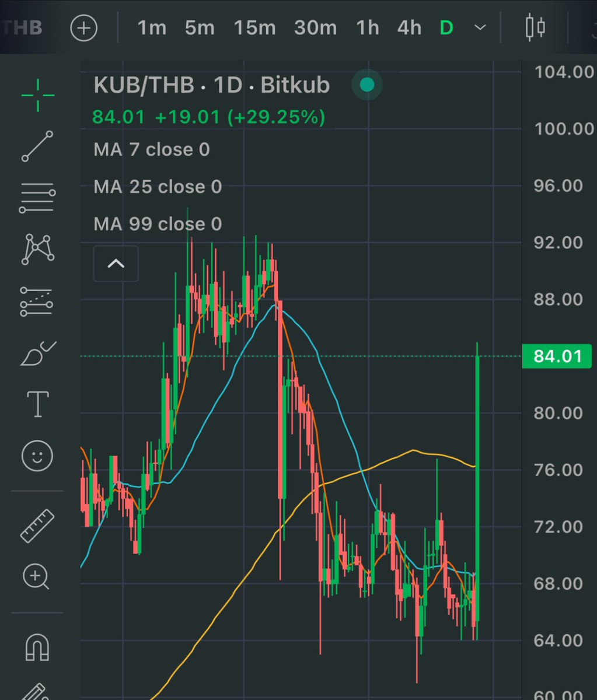Click the THB symbol in top bar
The width and height of the screenshot is (597, 700).
click(22, 28)
